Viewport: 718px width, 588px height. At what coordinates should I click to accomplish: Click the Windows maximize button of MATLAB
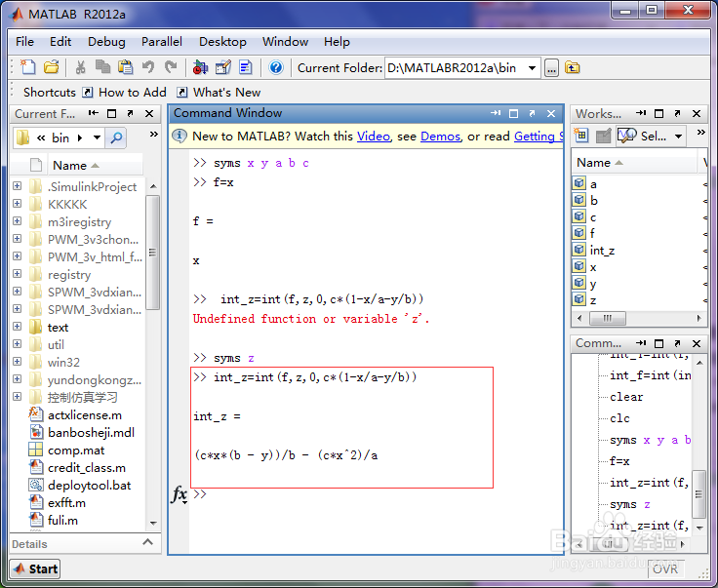coord(652,10)
